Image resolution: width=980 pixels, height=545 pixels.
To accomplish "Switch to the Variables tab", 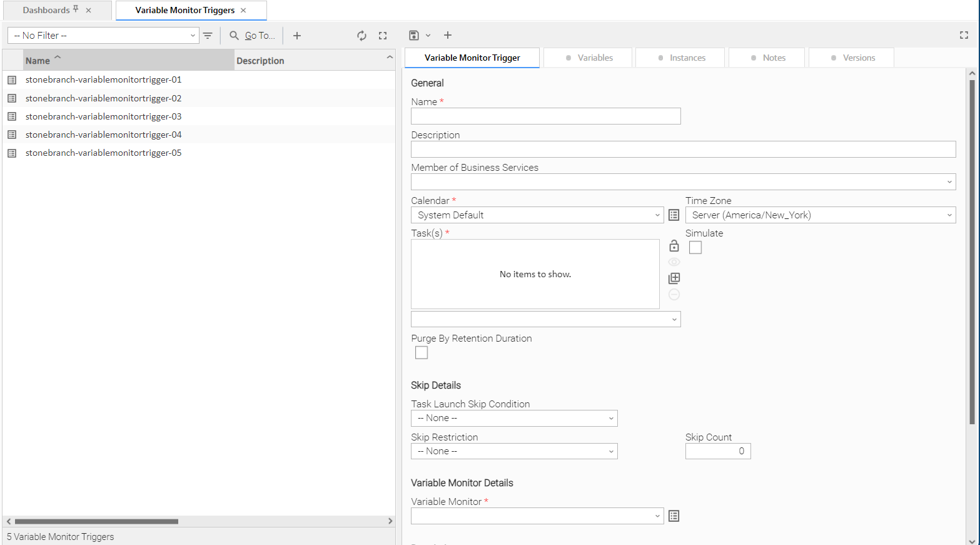I will click(x=589, y=58).
